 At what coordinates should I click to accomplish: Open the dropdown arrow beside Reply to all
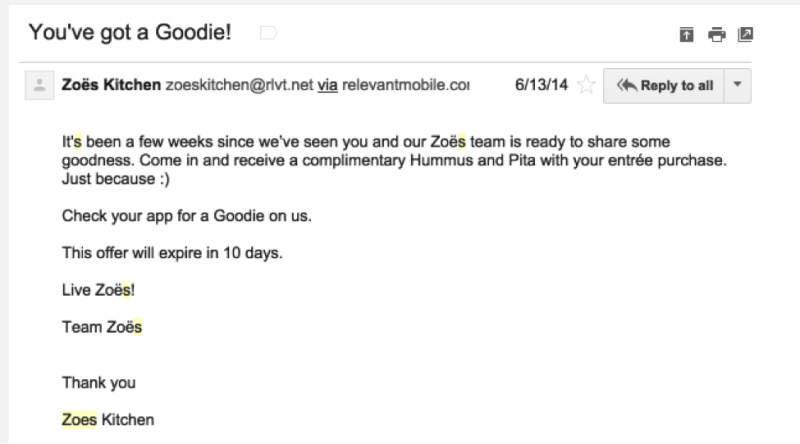coord(737,86)
